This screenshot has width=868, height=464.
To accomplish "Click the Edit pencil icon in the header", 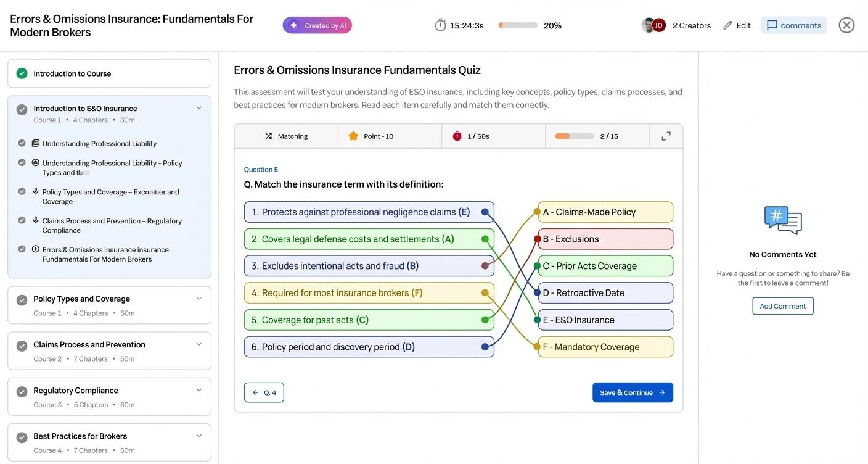I will [x=726, y=24].
